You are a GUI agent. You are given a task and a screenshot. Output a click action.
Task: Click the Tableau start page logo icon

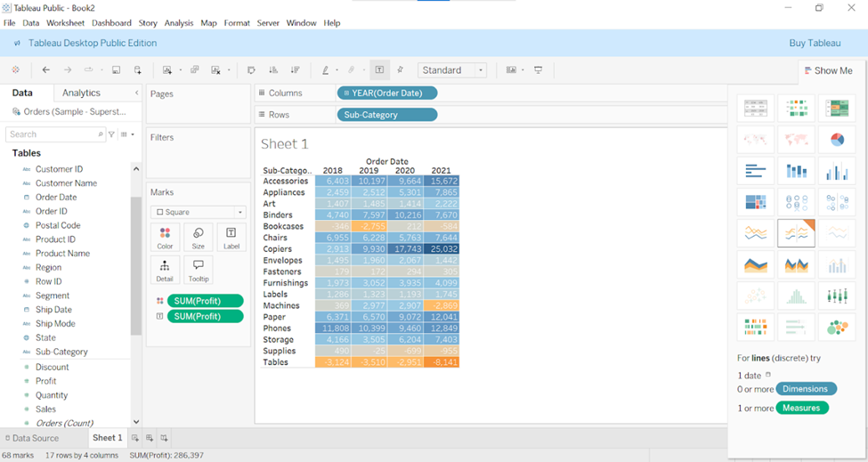coord(15,69)
